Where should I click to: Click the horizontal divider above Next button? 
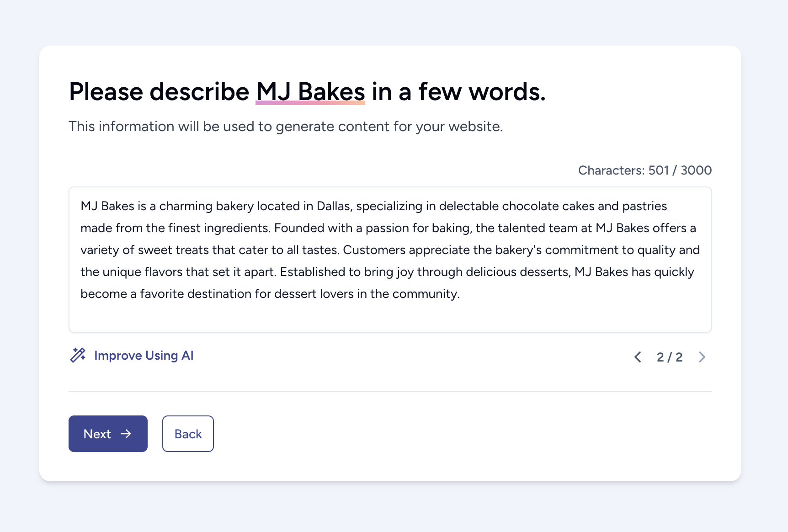point(390,392)
